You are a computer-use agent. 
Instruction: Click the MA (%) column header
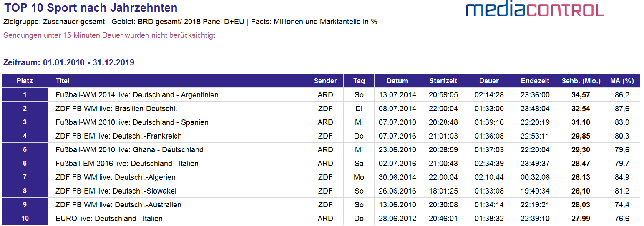pos(622,81)
